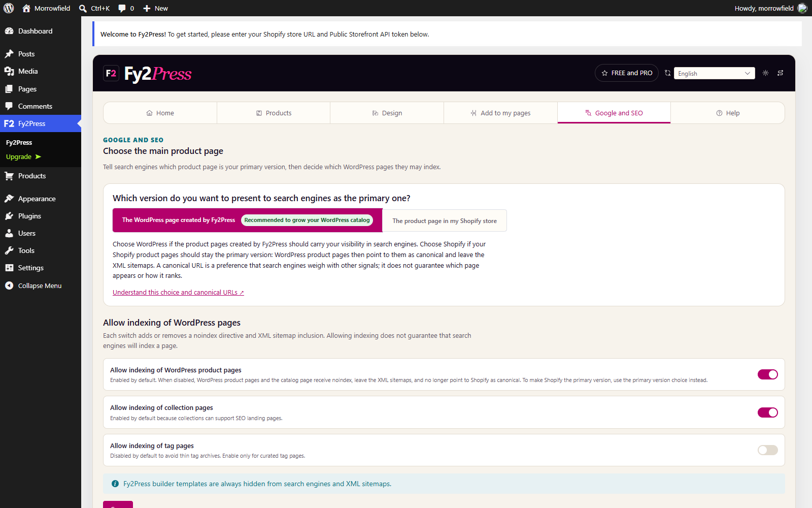812x508 pixels.
Task: Click the New content plus button
Action: (x=155, y=8)
